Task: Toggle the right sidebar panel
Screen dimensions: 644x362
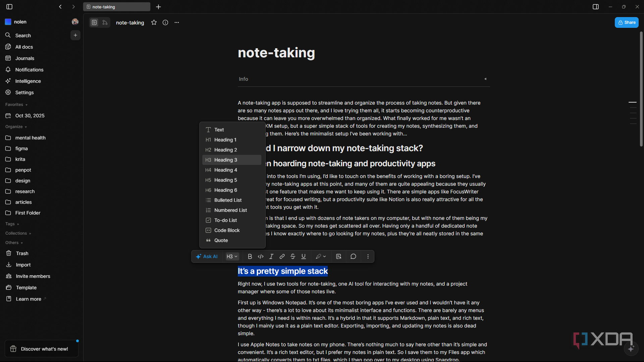Action: click(596, 7)
